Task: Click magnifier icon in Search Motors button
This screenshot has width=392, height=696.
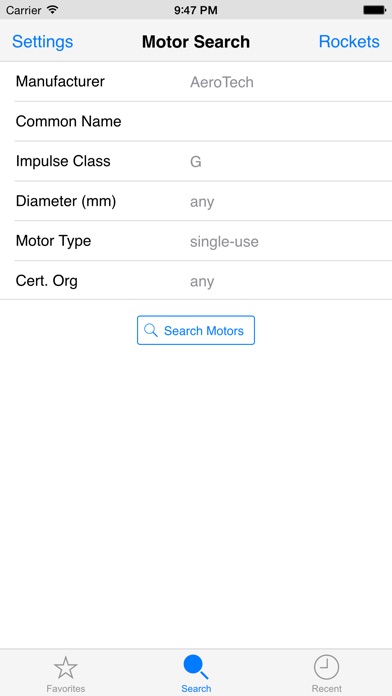Action: [x=151, y=330]
